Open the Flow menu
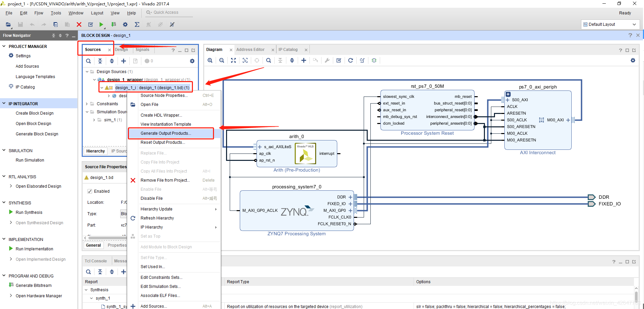Image resolution: width=644 pixels, height=309 pixels. pyautogui.click(x=39, y=13)
